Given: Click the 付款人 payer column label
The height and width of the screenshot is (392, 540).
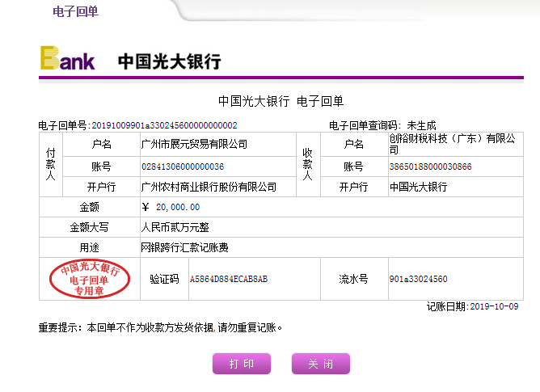Looking at the screenshot, I should pyautogui.click(x=51, y=164).
